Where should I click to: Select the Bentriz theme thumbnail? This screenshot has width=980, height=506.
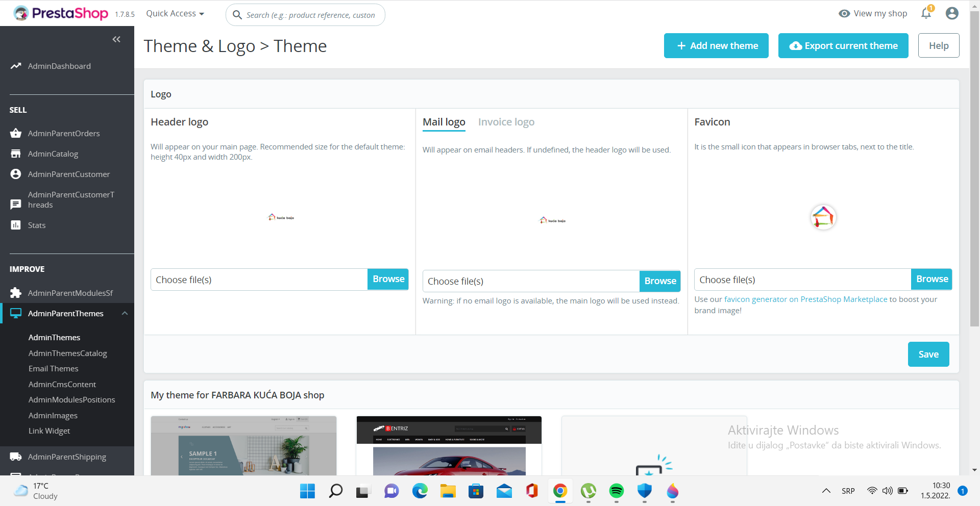pyautogui.click(x=449, y=446)
